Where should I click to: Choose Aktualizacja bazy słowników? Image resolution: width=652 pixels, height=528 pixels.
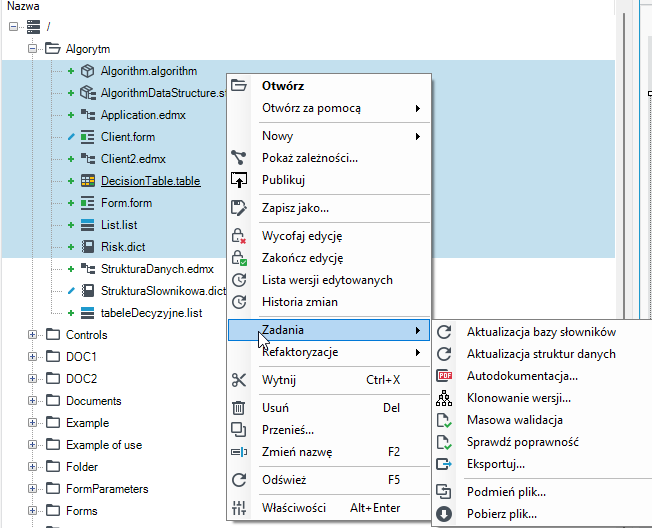click(542, 332)
